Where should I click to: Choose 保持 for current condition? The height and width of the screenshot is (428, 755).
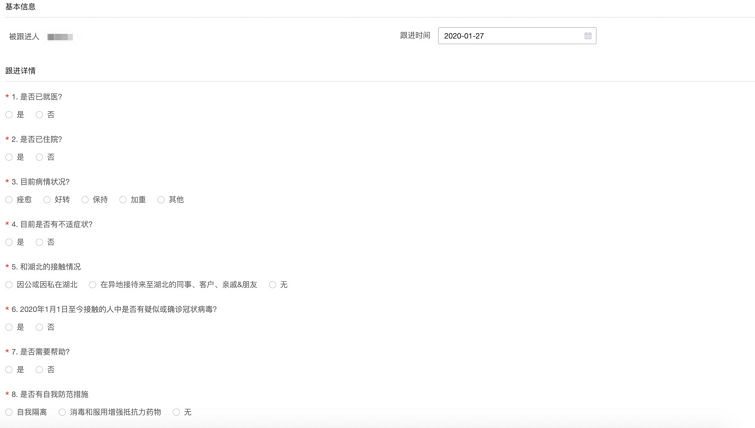click(x=85, y=199)
